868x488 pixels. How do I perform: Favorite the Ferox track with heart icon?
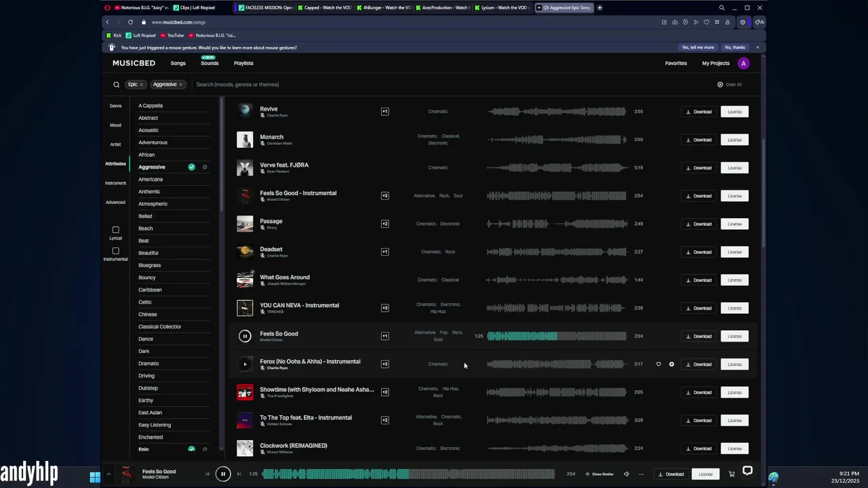[658, 364]
